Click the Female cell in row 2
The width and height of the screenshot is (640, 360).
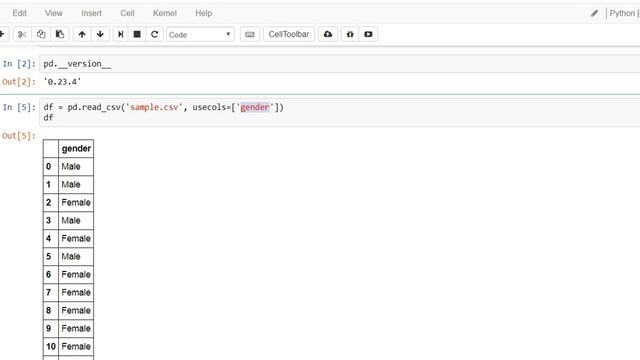(76, 202)
